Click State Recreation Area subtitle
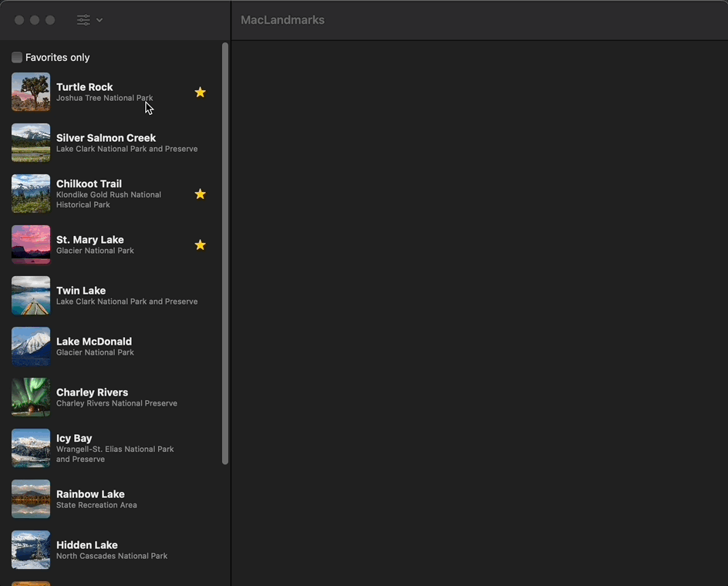728x586 pixels. click(x=96, y=505)
